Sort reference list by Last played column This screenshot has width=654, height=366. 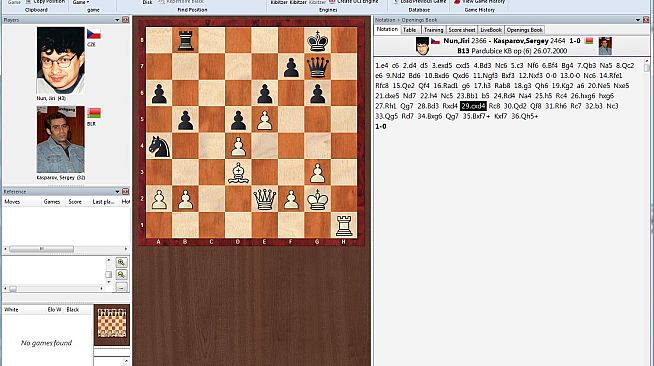pyautogui.click(x=103, y=202)
